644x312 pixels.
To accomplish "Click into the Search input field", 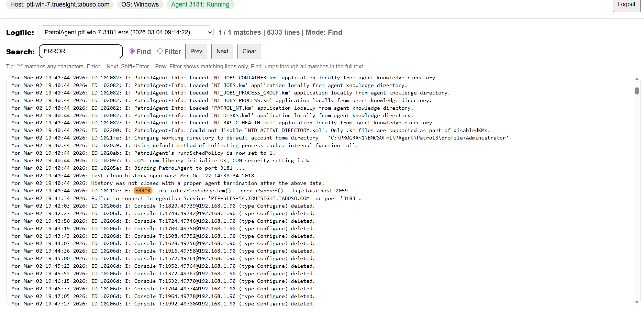I will [x=81, y=52].
